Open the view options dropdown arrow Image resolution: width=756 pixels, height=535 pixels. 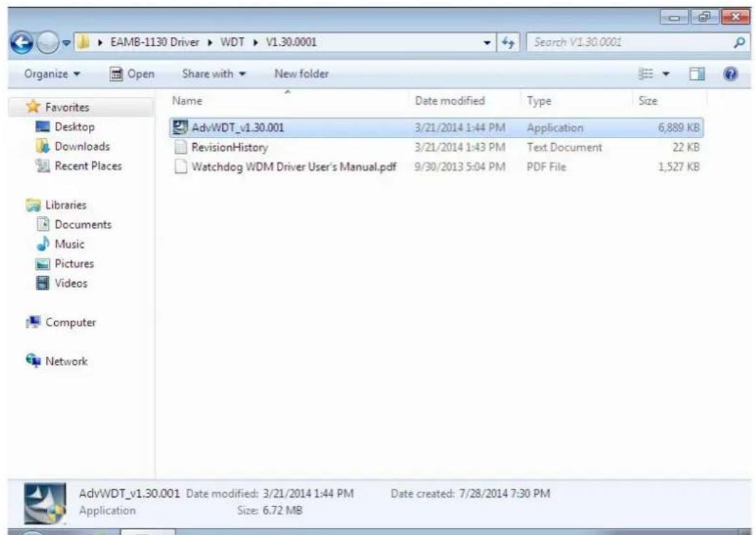[666, 74]
